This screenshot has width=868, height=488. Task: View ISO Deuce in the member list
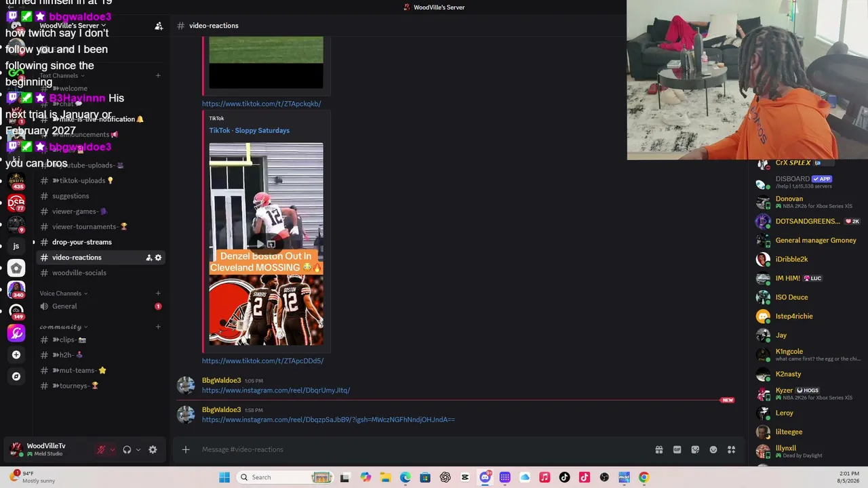pyautogui.click(x=809, y=297)
